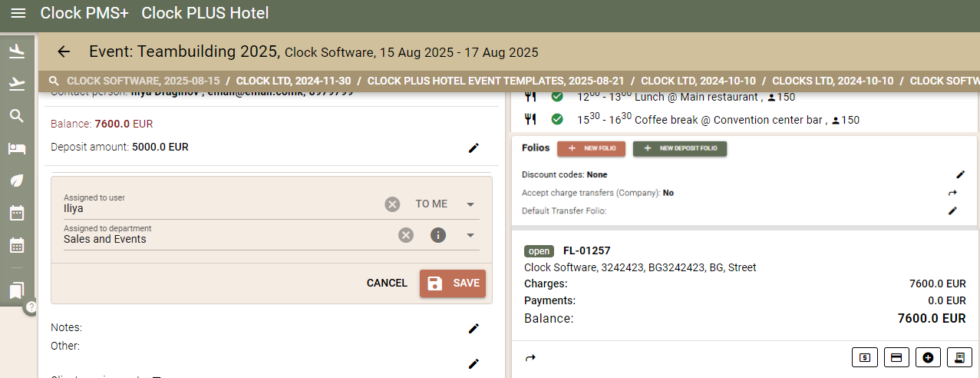Edit the deposit amount with pencil icon
This screenshot has width=980, height=378.
tap(474, 148)
